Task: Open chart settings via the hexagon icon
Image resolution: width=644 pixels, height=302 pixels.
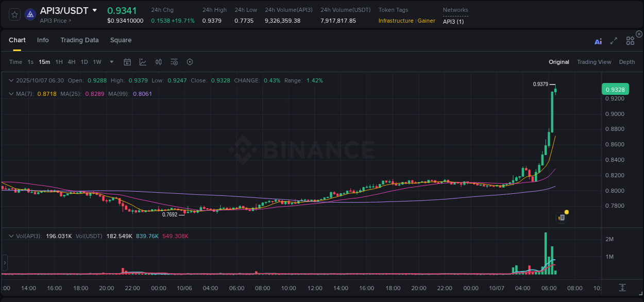Action: (x=190, y=62)
